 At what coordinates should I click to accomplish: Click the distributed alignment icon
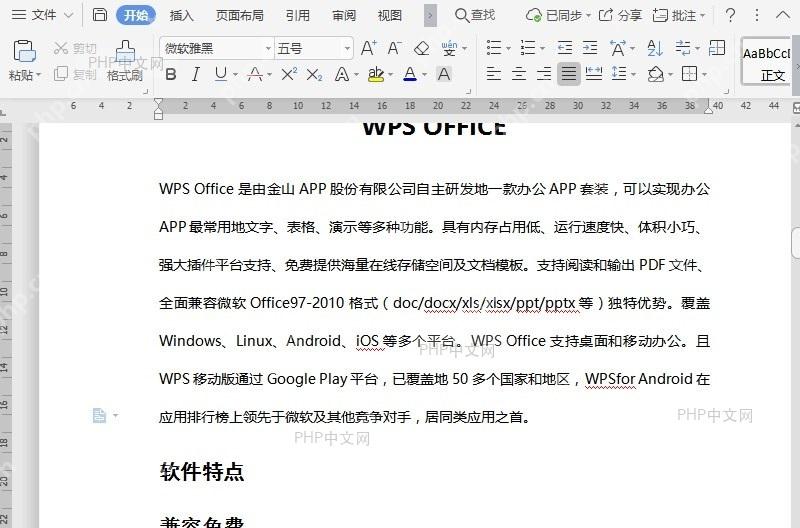click(x=594, y=74)
